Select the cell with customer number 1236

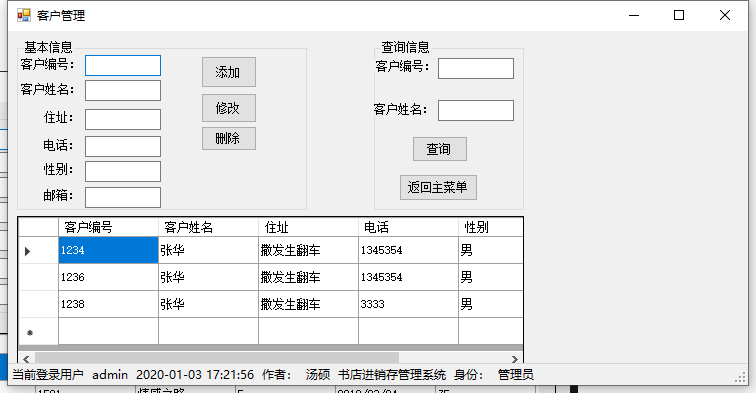[x=108, y=277]
